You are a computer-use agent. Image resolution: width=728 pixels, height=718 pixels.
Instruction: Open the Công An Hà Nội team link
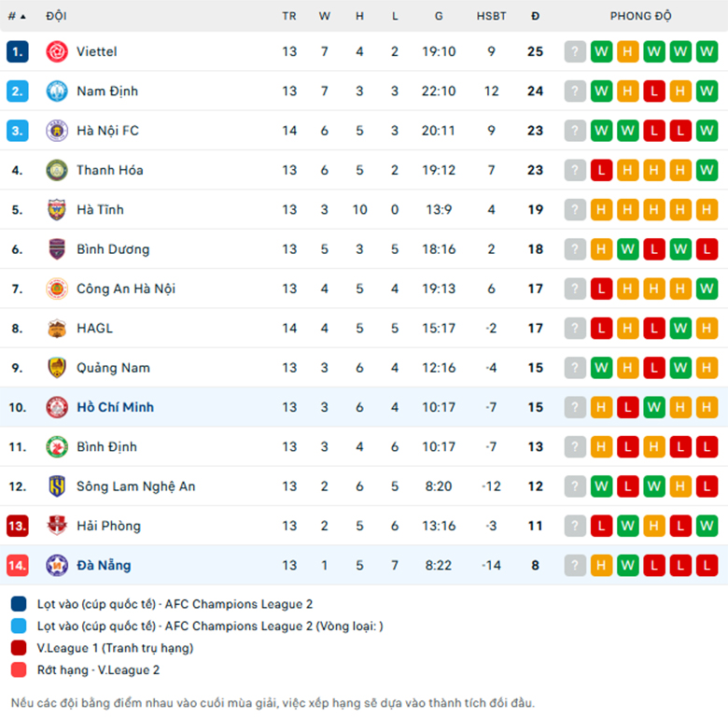pyautogui.click(x=126, y=289)
